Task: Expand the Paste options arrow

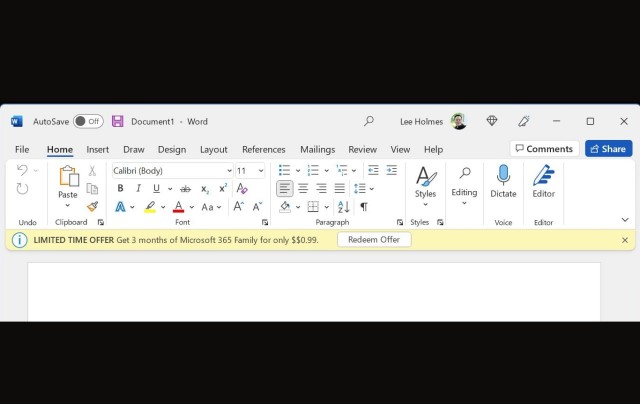Action: coord(68,205)
